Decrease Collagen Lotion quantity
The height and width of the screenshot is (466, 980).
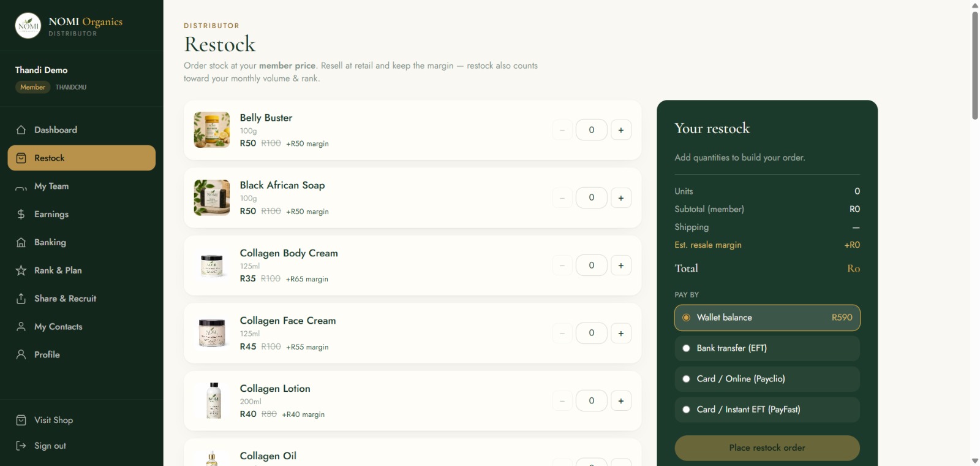(562, 401)
